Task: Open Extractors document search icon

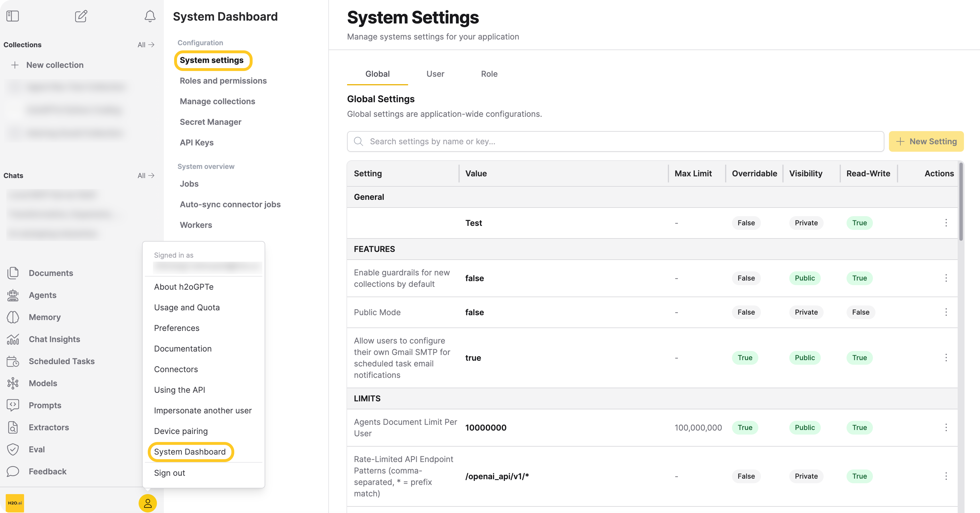Action: [x=13, y=427]
